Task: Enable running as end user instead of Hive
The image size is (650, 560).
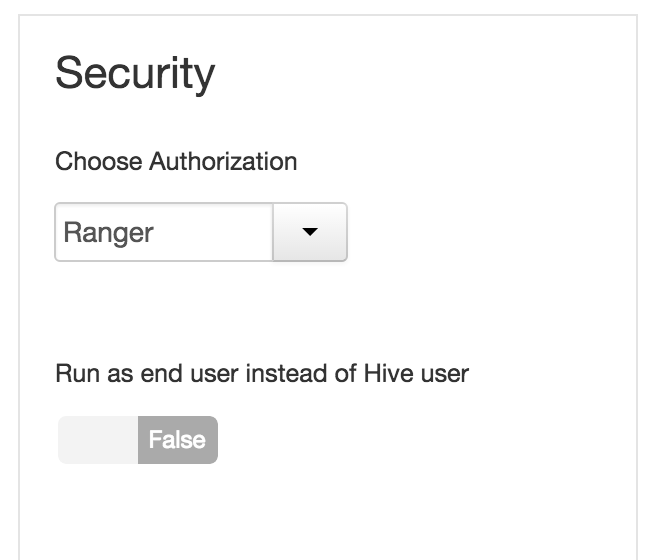Action: (x=138, y=440)
